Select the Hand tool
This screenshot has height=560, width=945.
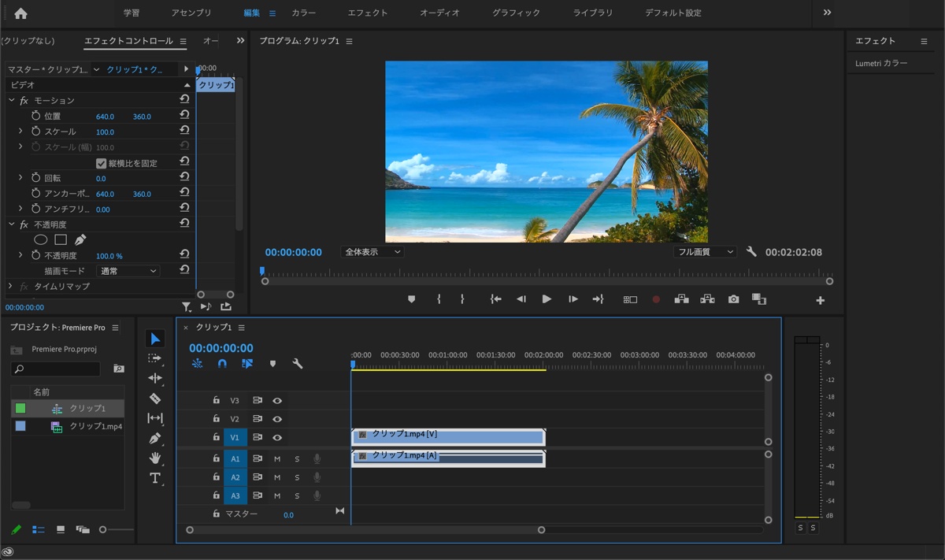(x=155, y=458)
